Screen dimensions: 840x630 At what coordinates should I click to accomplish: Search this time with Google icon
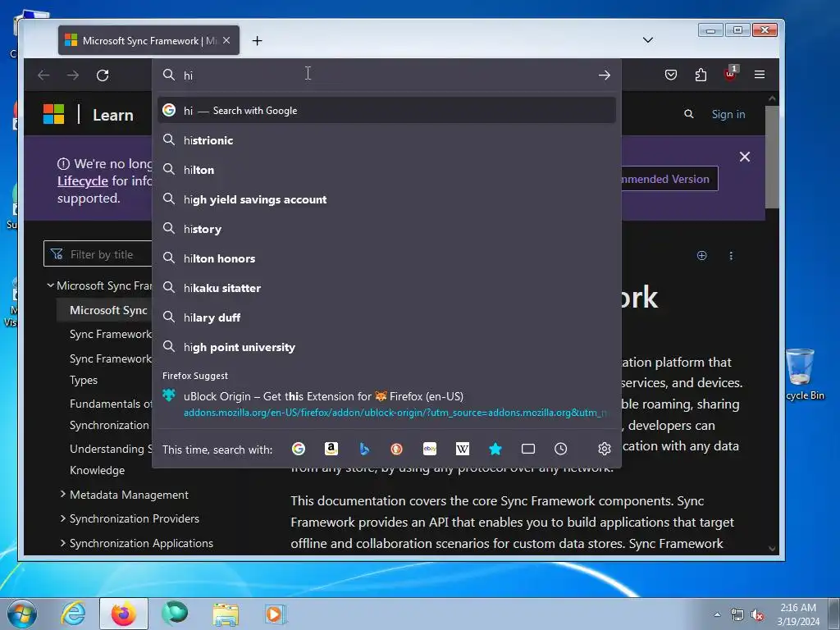click(x=299, y=449)
